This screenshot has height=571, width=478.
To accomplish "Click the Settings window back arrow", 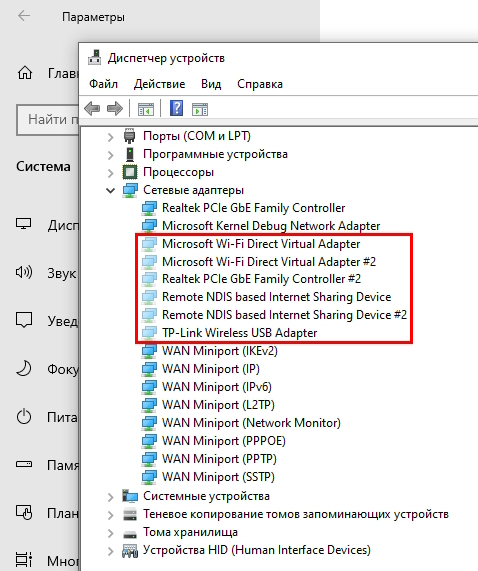I will pos(24,16).
